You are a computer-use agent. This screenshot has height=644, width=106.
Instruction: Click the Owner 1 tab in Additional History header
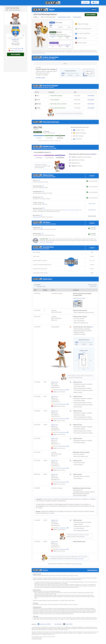pos(92,176)
